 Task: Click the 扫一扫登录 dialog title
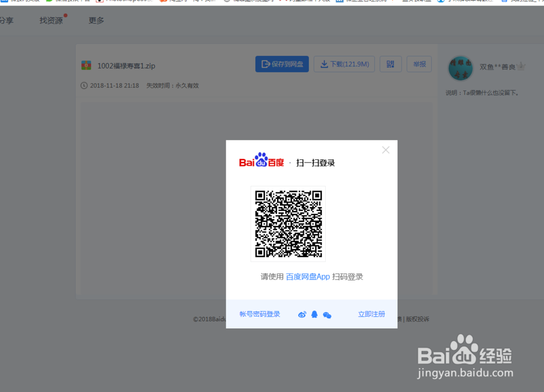pos(316,163)
